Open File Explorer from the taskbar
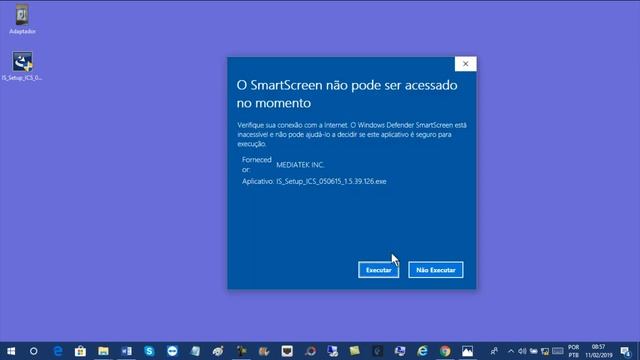 tap(103, 351)
